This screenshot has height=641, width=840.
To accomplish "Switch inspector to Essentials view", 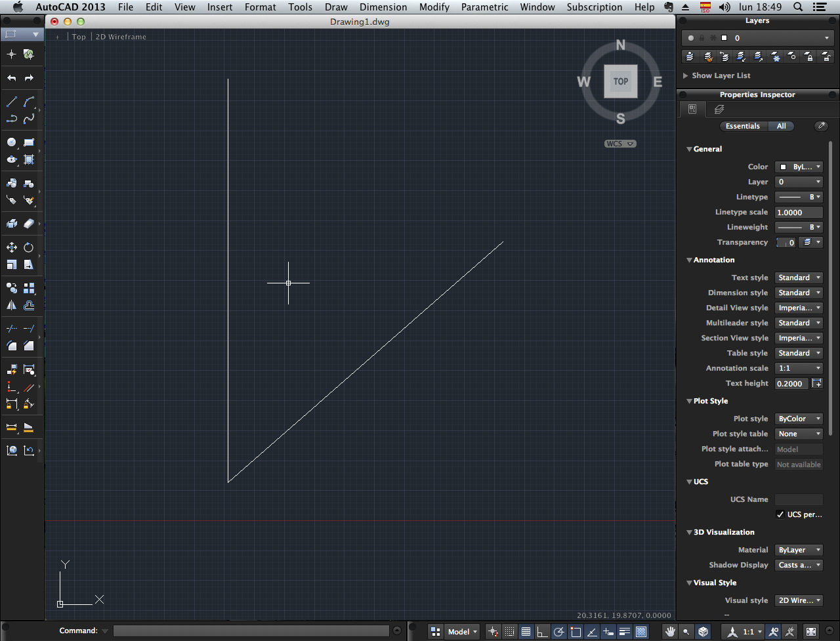I will [x=743, y=126].
